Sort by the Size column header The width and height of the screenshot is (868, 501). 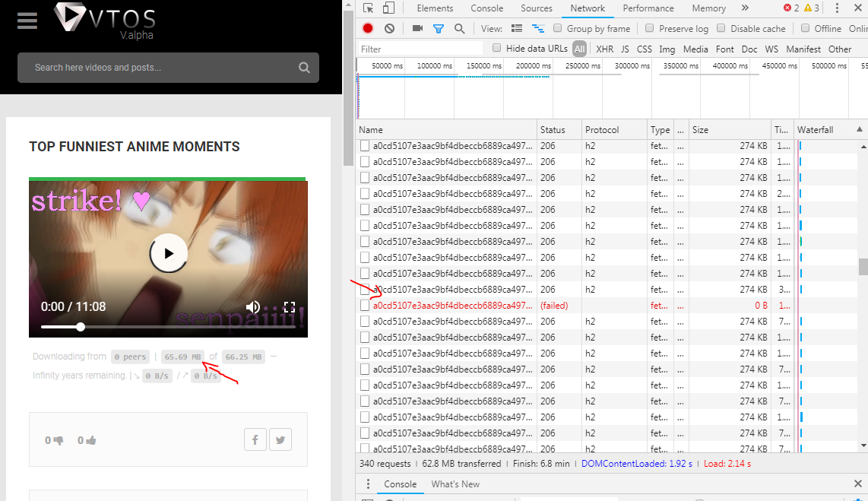pyautogui.click(x=730, y=130)
